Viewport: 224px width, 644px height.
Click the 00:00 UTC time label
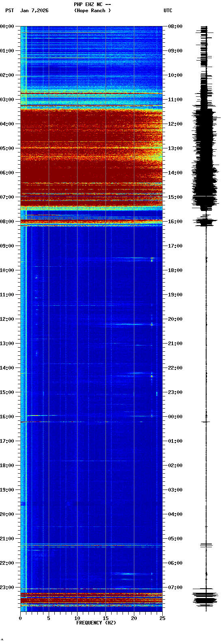coord(175,417)
